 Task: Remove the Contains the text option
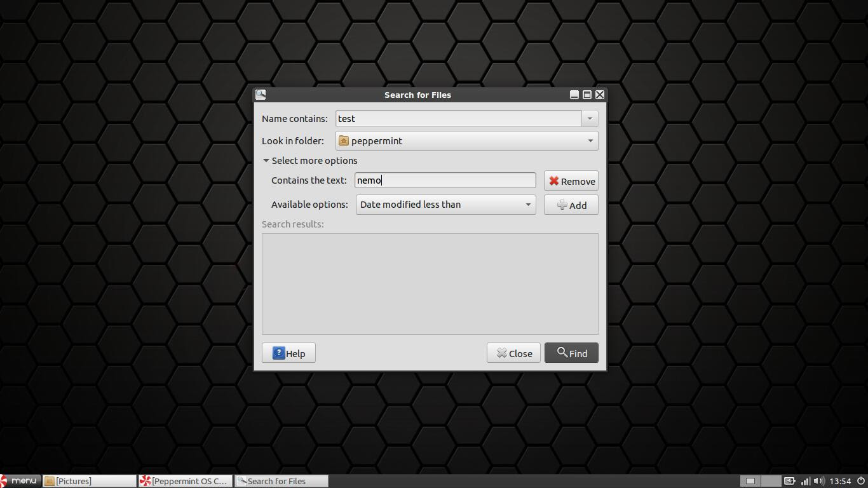click(571, 181)
